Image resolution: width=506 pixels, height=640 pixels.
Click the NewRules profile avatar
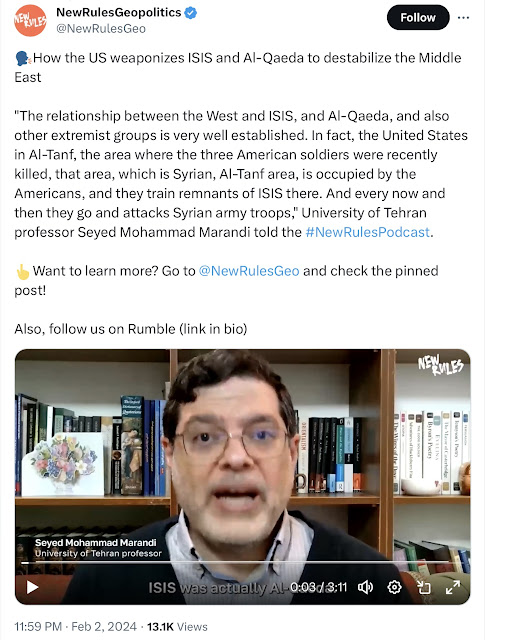tap(30, 20)
